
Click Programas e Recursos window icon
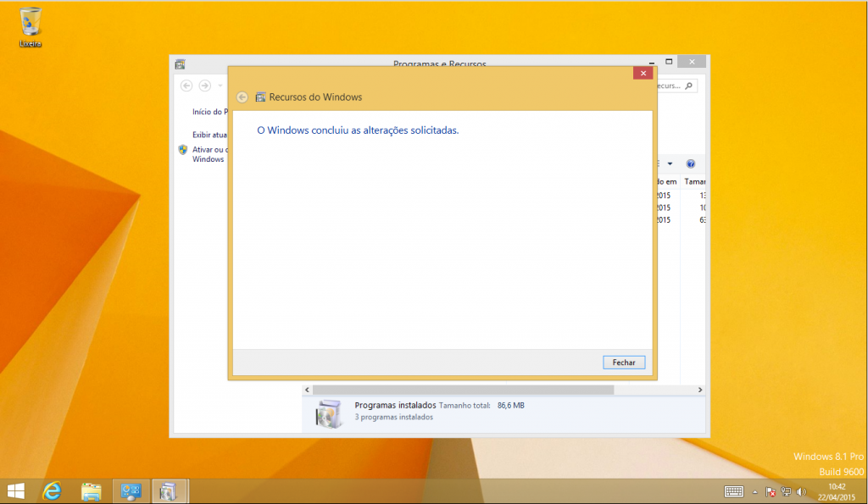tap(180, 64)
